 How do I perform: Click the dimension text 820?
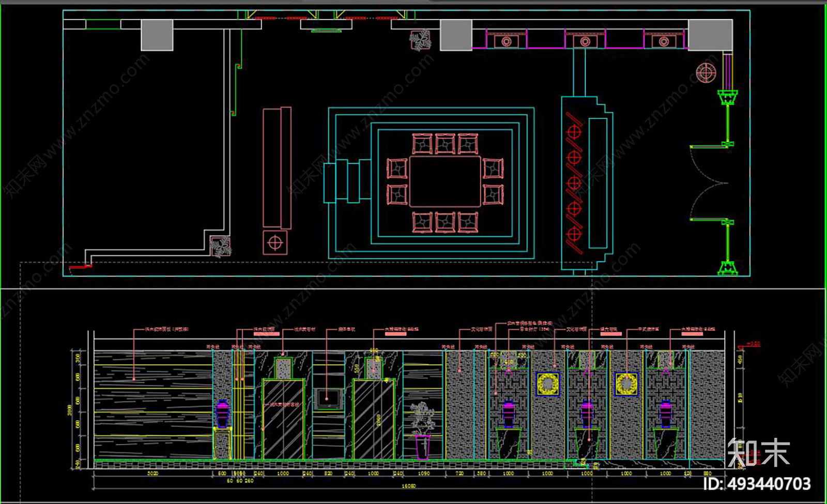[328, 474]
